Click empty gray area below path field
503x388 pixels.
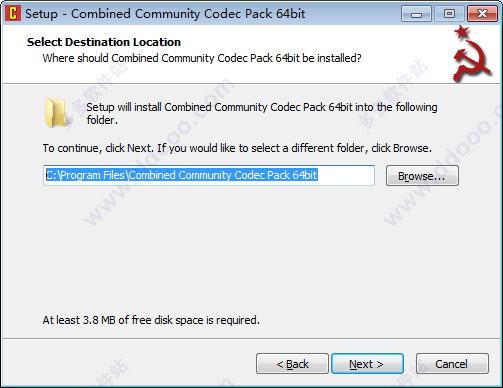[250, 250]
